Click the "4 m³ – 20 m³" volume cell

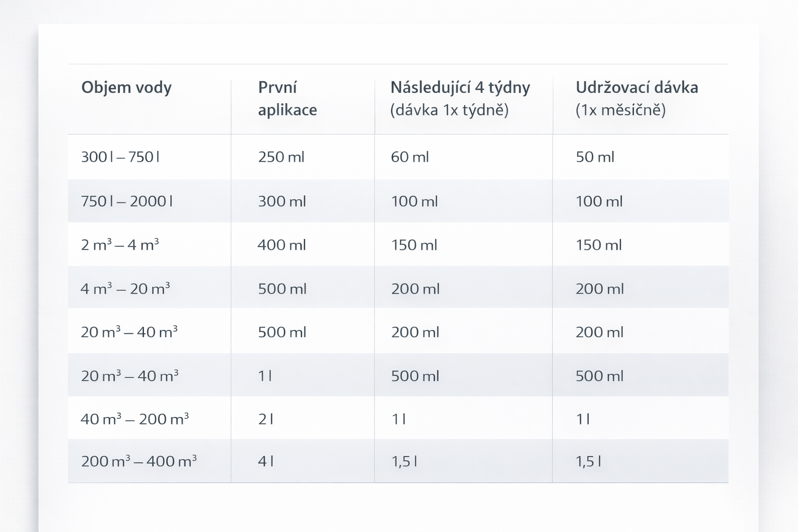coord(125,288)
